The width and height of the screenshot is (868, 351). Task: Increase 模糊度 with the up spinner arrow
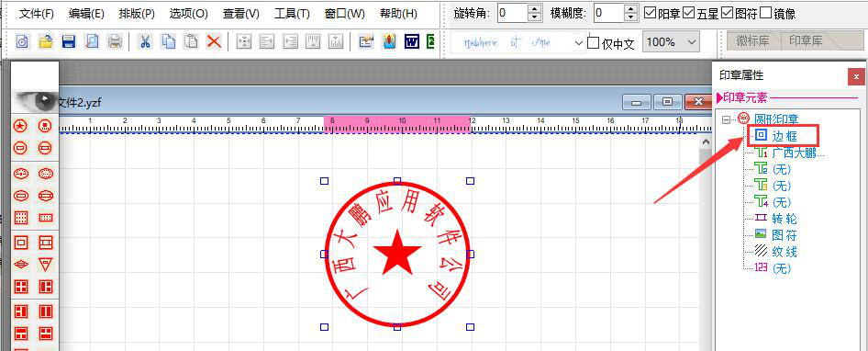point(630,9)
